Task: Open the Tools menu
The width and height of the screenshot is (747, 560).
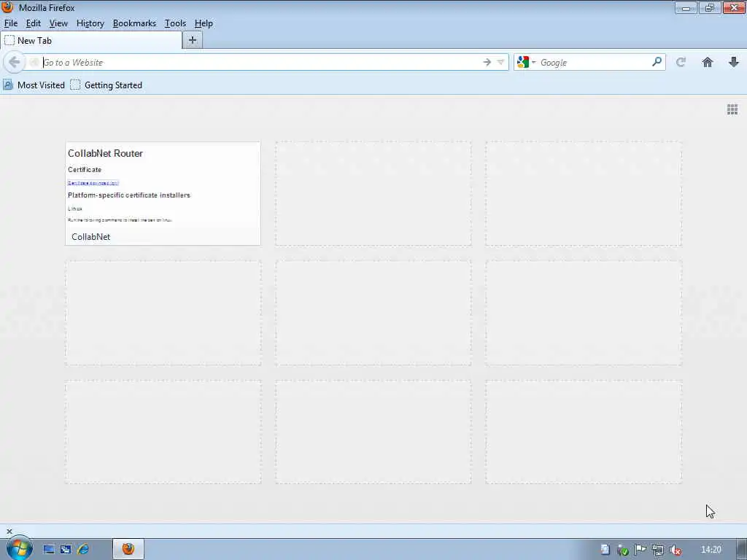Action: [175, 23]
